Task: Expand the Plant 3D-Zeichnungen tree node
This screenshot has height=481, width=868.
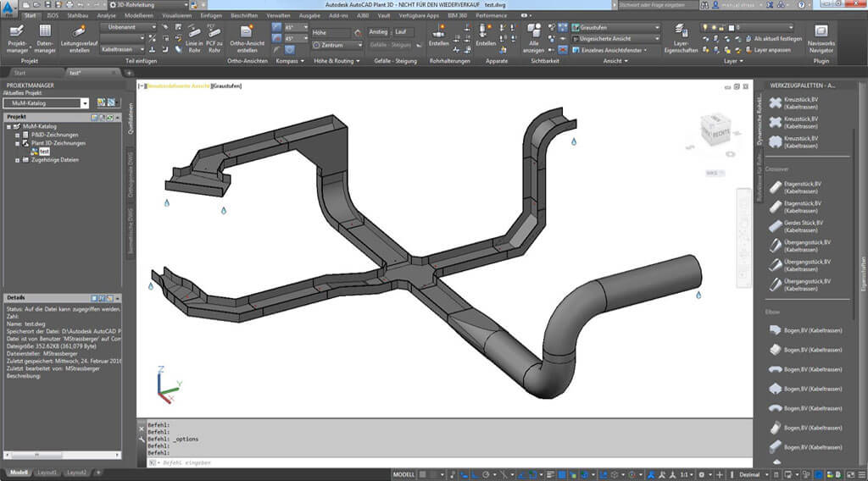Action: pos(18,143)
